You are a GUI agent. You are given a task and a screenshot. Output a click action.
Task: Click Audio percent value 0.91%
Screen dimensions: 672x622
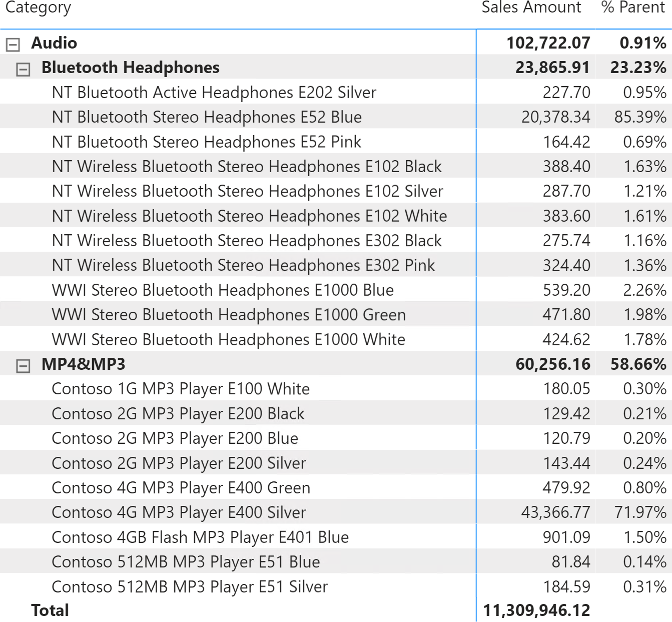pos(643,43)
